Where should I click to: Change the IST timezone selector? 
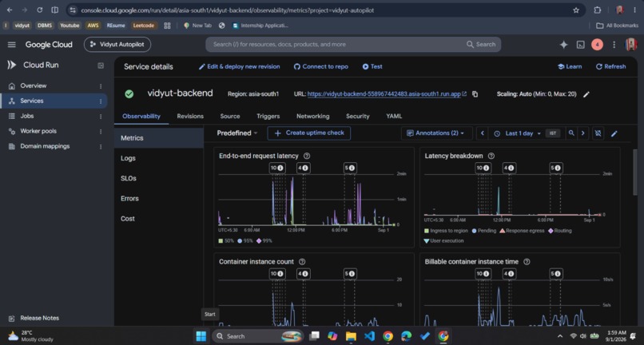(x=553, y=133)
